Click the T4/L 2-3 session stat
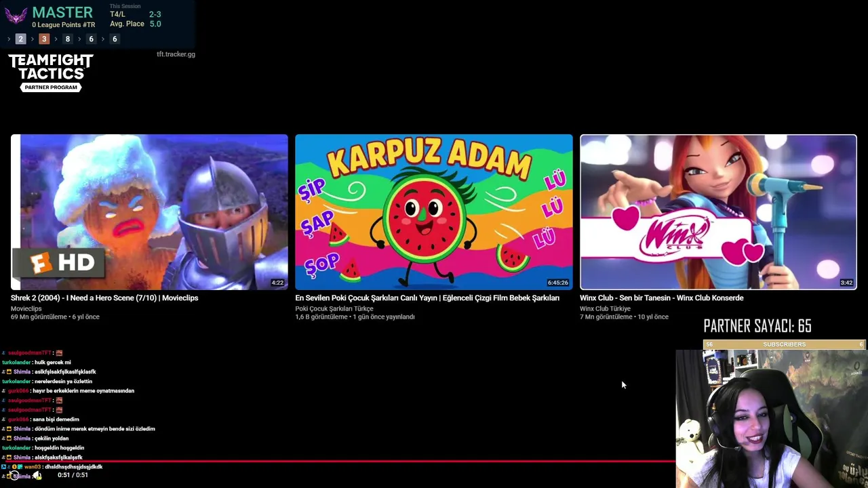 point(136,14)
